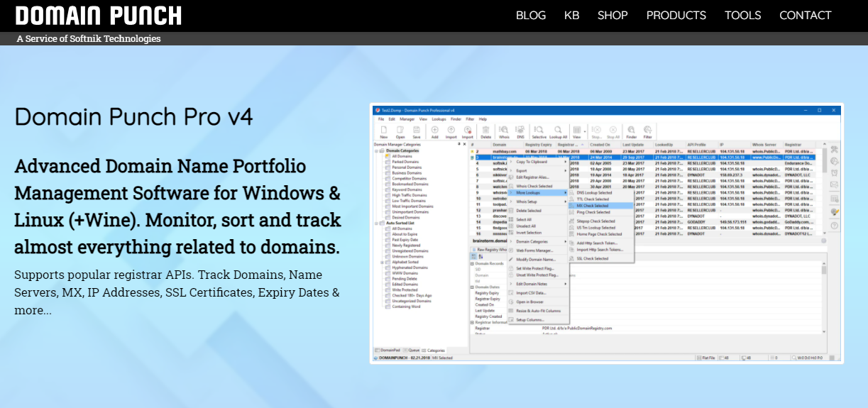Open the BLOG page in navigation
Screen dimensions: 868x408
pyautogui.click(x=531, y=16)
